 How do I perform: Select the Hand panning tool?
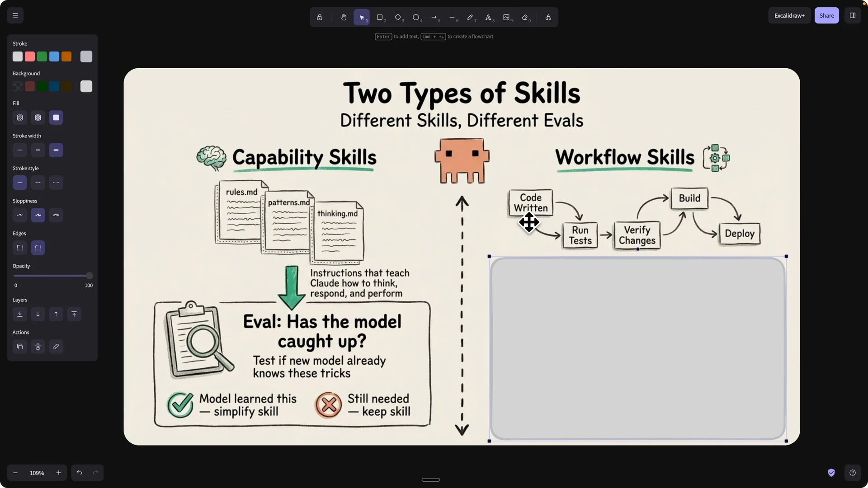click(x=344, y=17)
